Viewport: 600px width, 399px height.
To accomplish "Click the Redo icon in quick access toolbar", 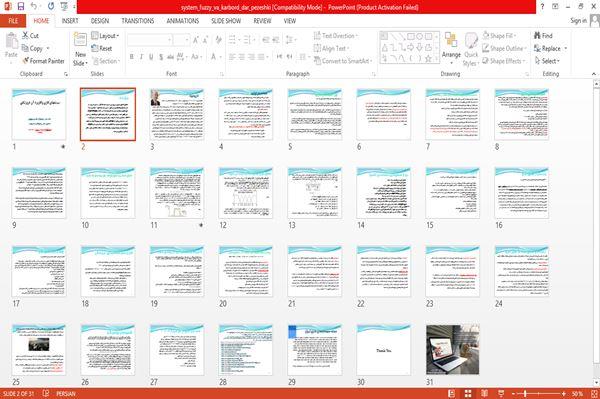I will (x=51, y=6).
